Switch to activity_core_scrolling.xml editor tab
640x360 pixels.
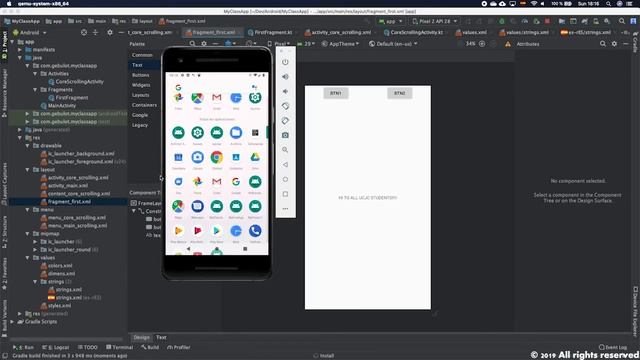click(338, 32)
